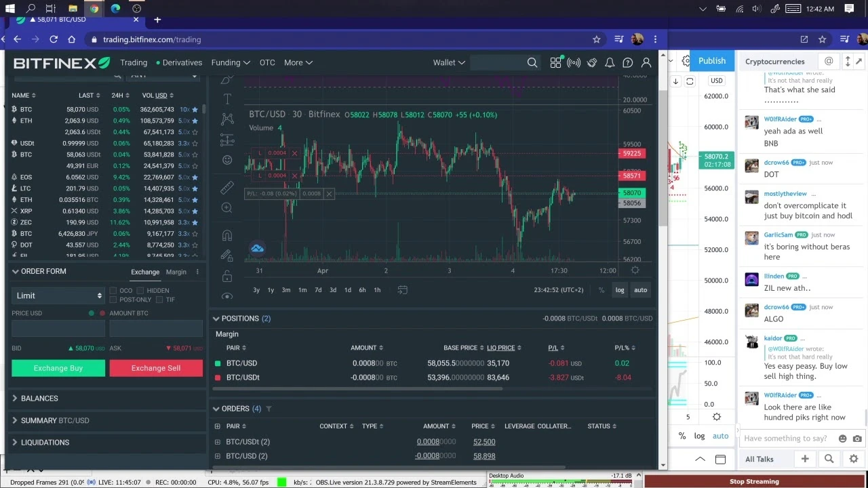Click the filter icon next to Orders
The height and width of the screenshot is (488, 868).
tap(269, 409)
